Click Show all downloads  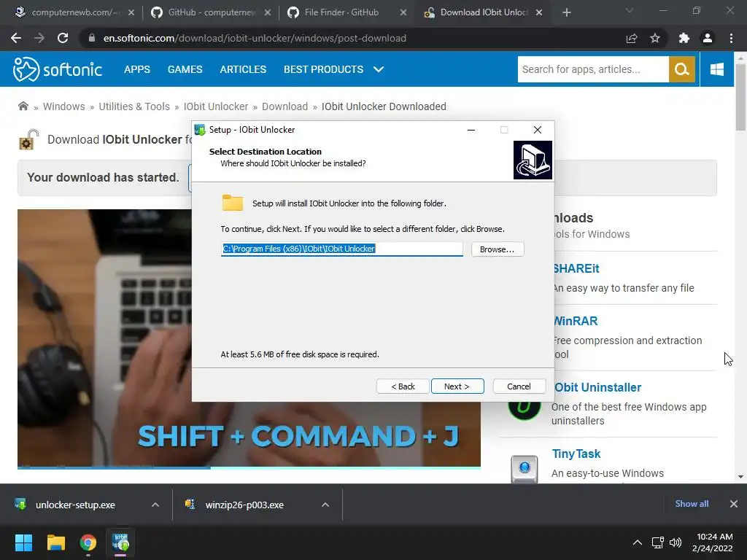[692, 503]
